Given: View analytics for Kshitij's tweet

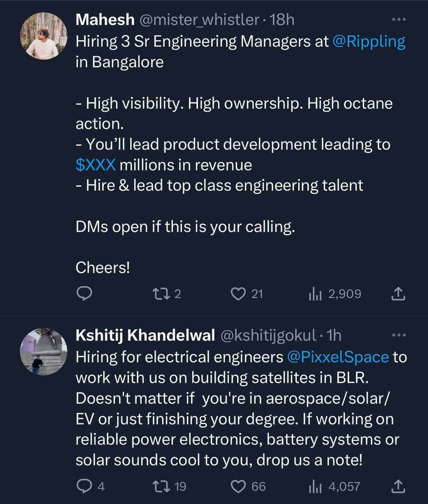Looking at the screenshot, I should (x=315, y=486).
